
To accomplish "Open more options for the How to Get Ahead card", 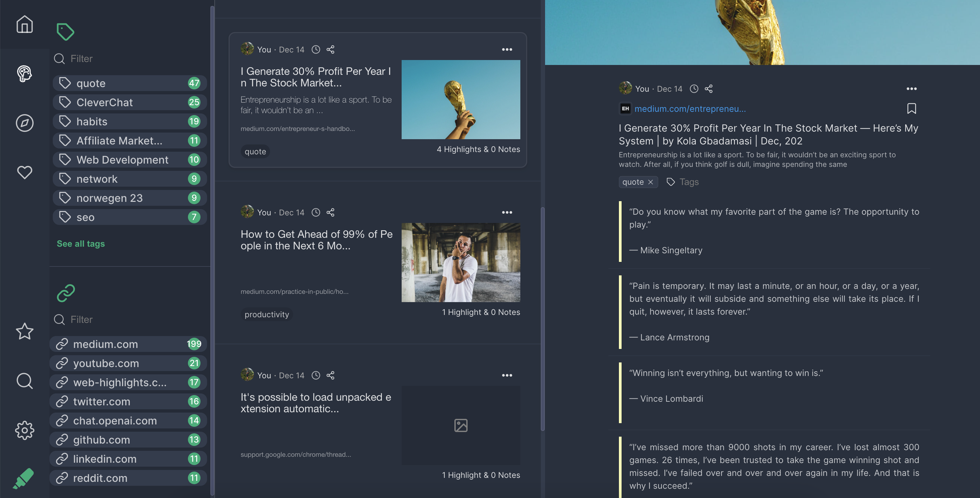I will coord(507,212).
